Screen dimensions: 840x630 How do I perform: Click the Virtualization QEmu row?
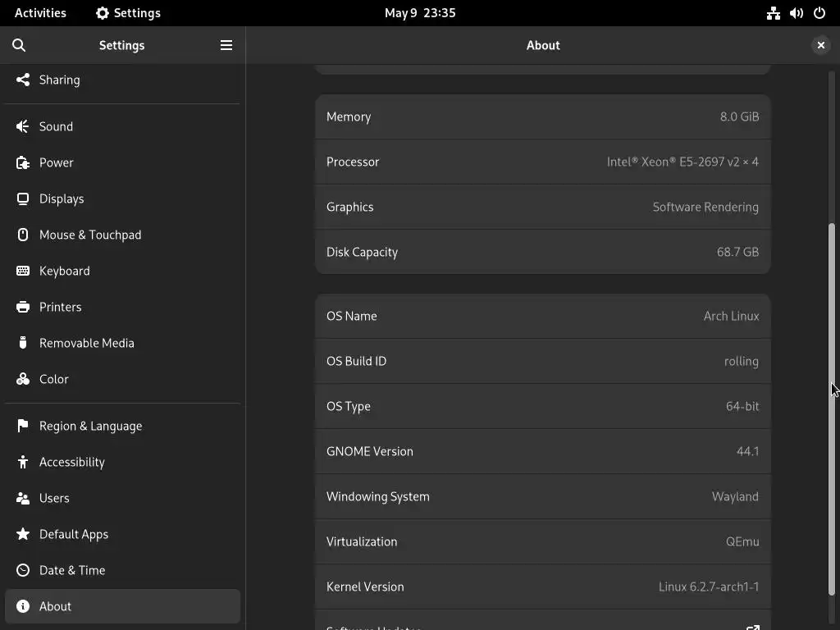point(543,541)
